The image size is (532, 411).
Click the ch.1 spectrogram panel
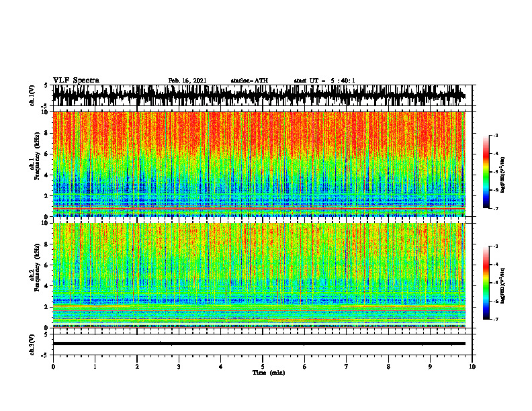(259, 164)
